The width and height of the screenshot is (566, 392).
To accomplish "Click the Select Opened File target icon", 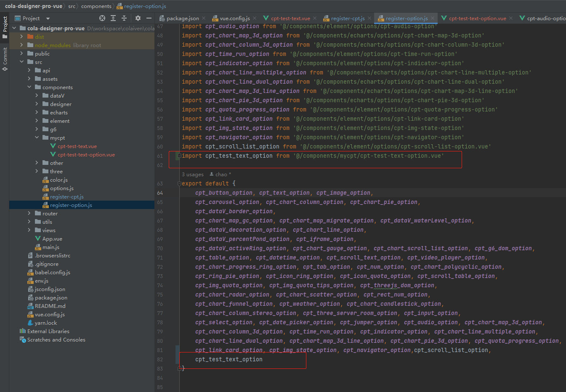I will point(102,18).
